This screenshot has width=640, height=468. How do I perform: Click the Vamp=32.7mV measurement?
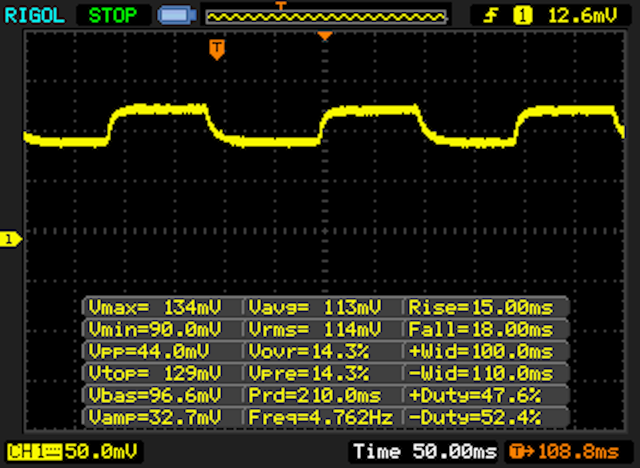click(155, 417)
